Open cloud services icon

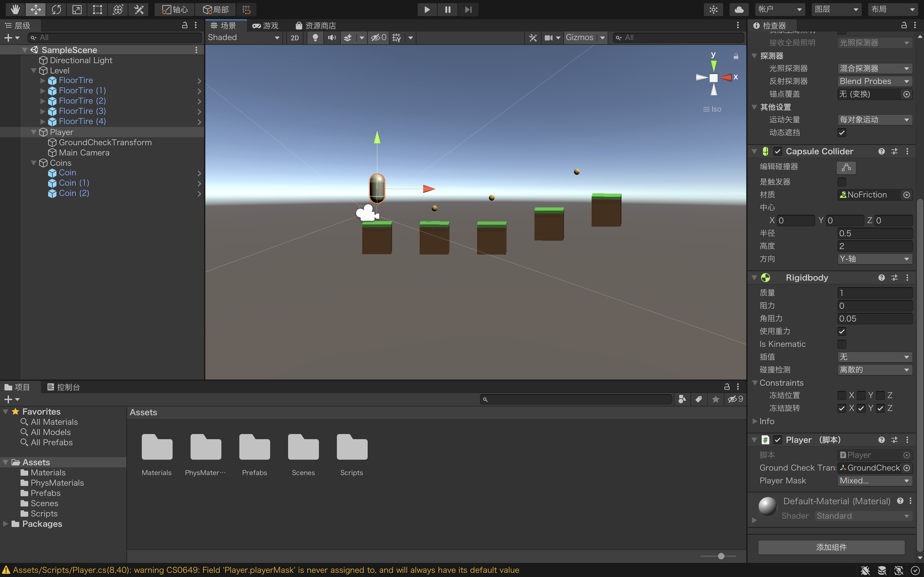(x=739, y=9)
